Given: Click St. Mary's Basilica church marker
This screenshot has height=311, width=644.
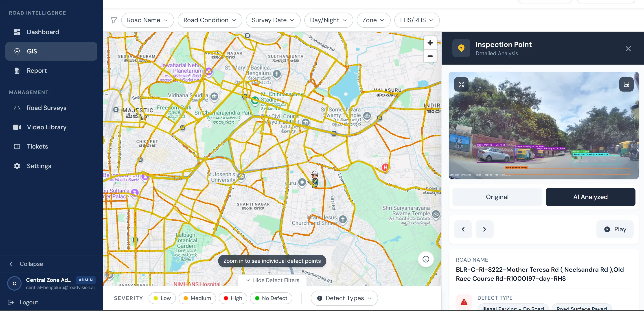Looking at the screenshot, I should (276, 74).
